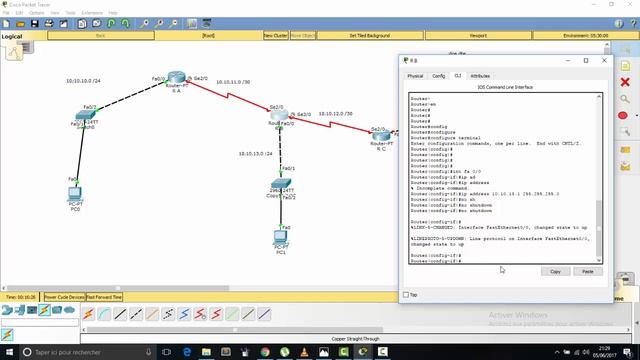The height and width of the screenshot is (360, 640).
Task: Select the red shape drawing tool
Action: 623,116
